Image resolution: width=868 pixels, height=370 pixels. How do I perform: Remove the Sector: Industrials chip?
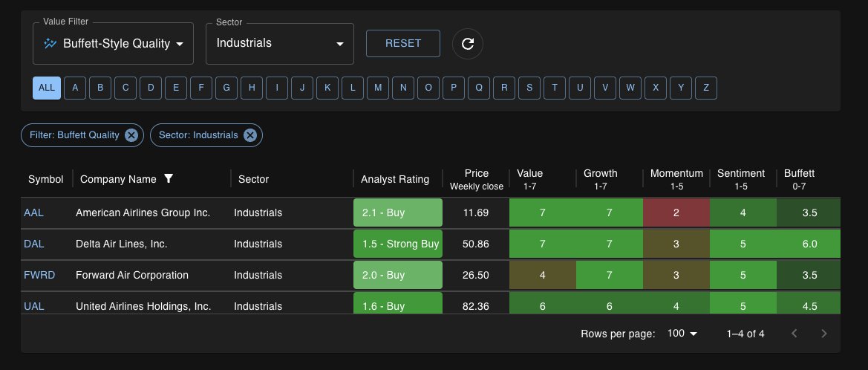250,135
